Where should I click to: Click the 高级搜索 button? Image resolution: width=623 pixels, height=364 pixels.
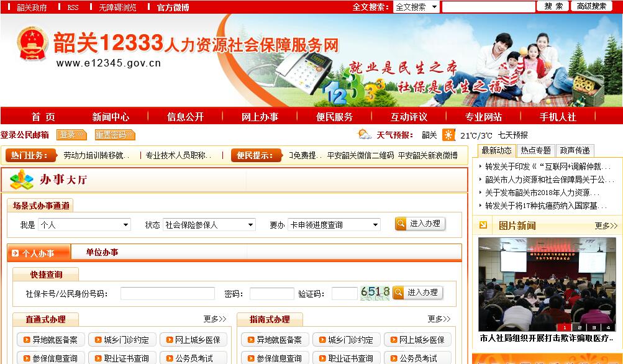(x=591, y=6)
